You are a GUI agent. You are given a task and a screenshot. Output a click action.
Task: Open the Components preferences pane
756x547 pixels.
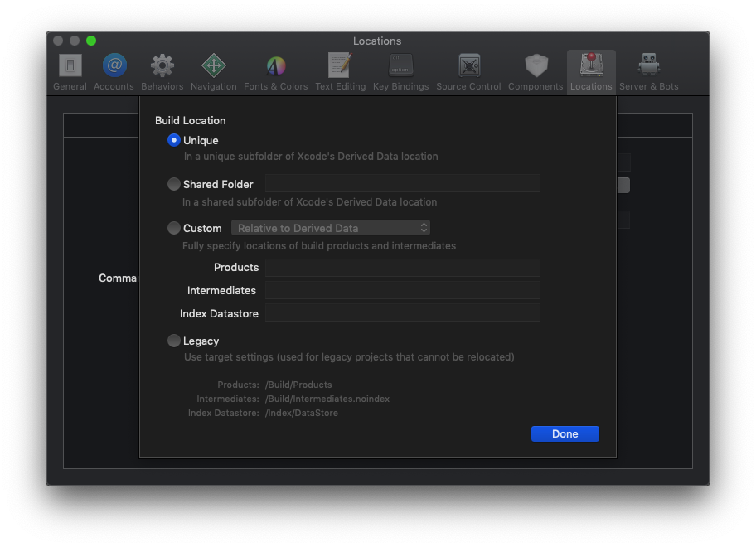[x=535, y=72]
